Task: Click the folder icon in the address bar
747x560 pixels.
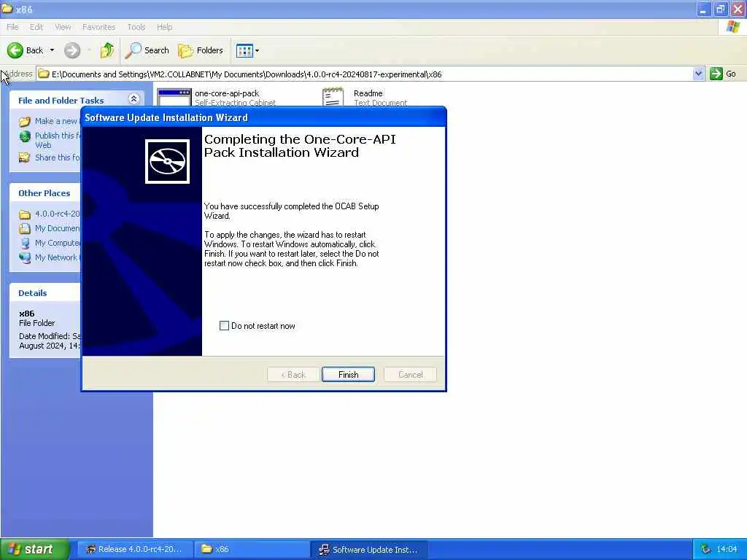Action: 44,74
